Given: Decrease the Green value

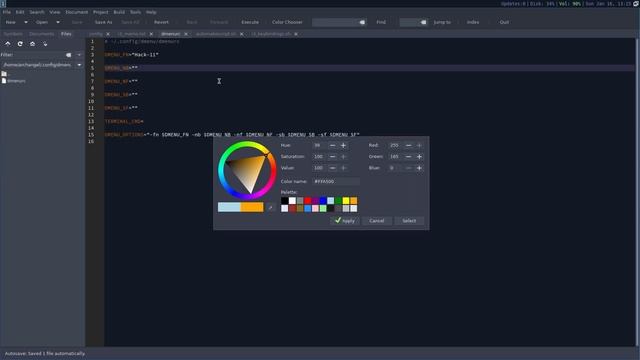Looking at the screenshot, I should tap(408, 157).
